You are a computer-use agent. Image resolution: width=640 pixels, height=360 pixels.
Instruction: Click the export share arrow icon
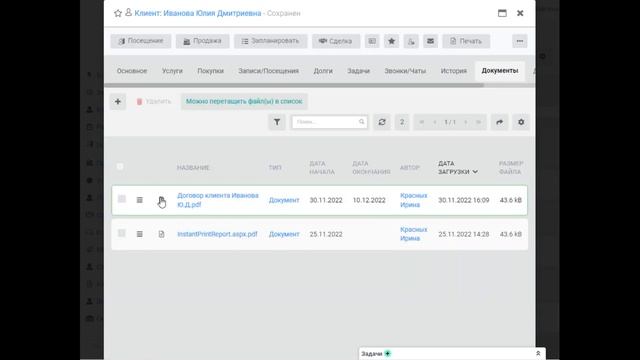(x=500, y=122)
